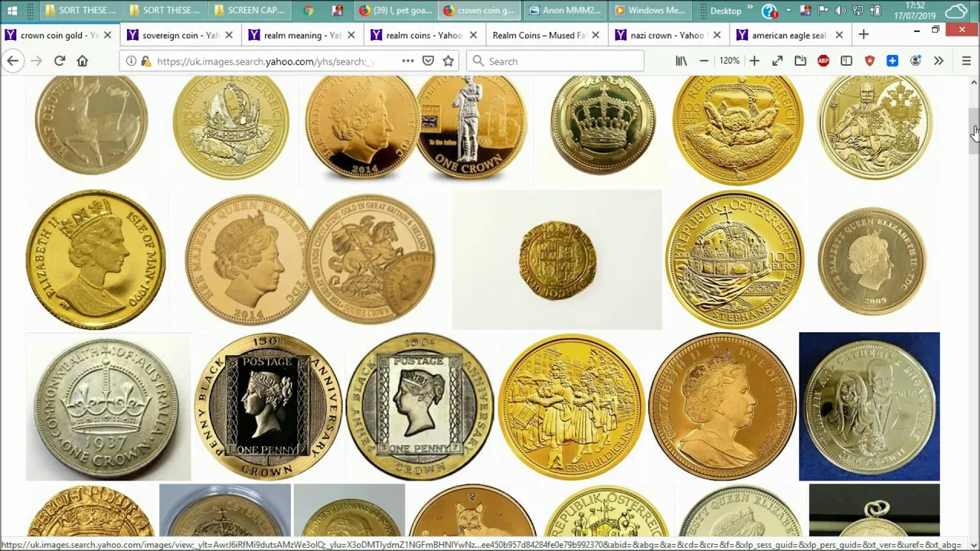Open the coin image on blue background
The width and height of the screenshot is (980, 551).
coord(869,406)
